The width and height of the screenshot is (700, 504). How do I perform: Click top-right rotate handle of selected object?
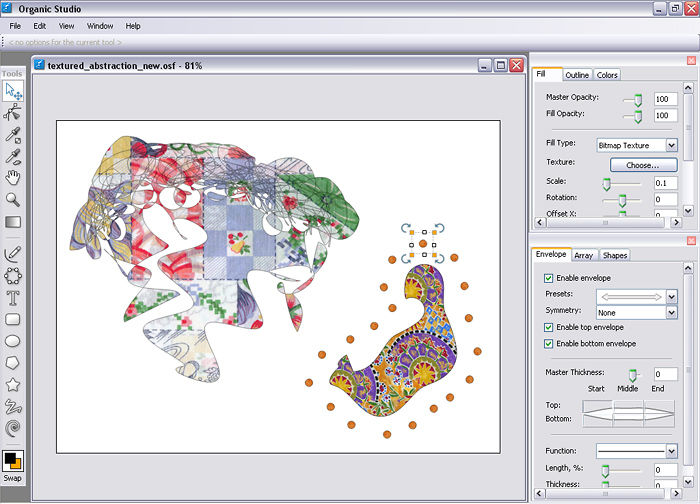(440, 228)
